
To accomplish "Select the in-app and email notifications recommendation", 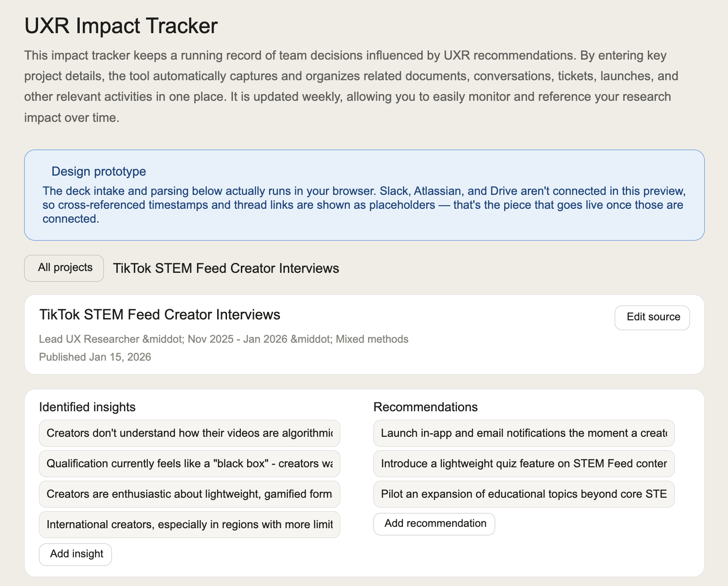I will pyautogui.click(x=524, y=433).
